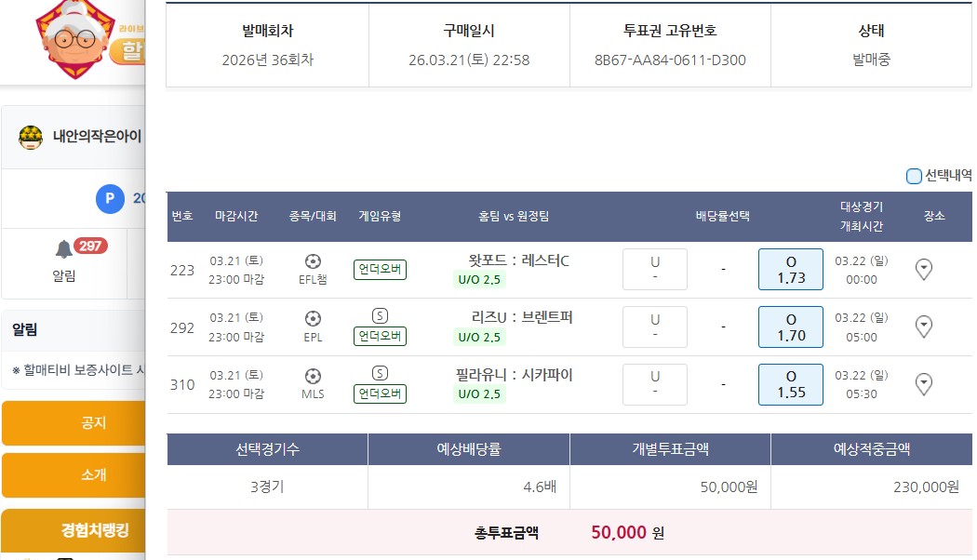Select Over 1.55 for 필라유니 vs 시카파이
Screen dimensions: 977x560
[791, 384]
